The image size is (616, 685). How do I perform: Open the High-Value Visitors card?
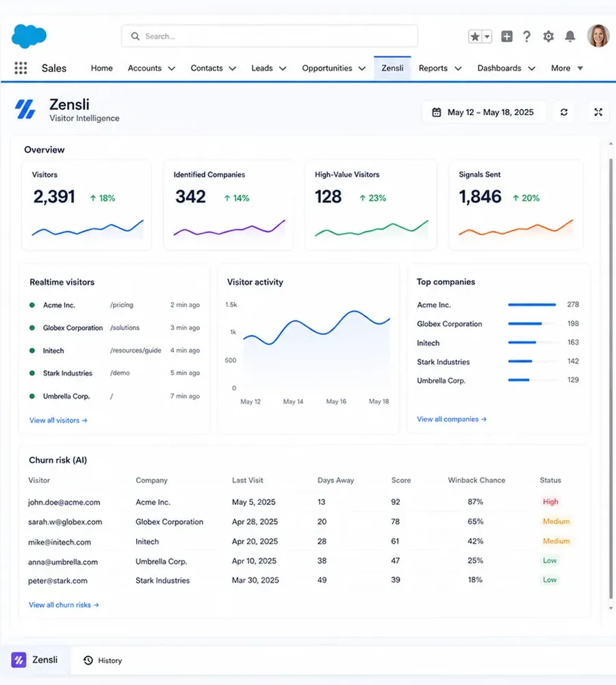coord(371,206)
